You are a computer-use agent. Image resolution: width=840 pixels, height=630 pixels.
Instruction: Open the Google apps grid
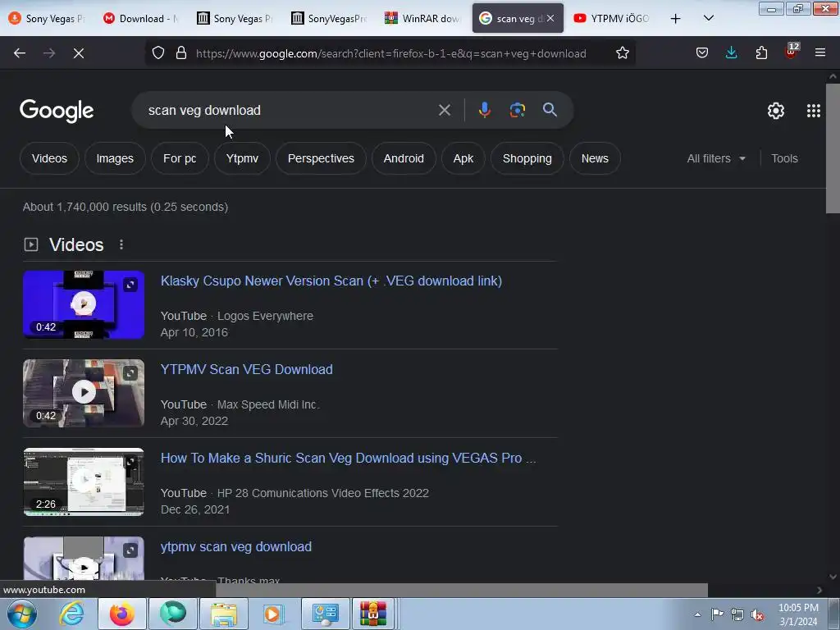point(813,111)
